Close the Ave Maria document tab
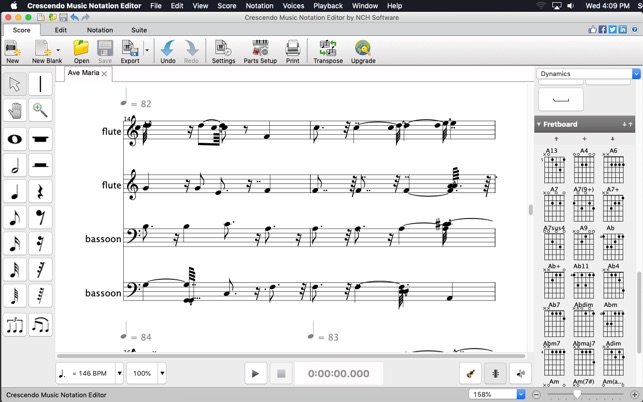Viewport: 643px width, 402px height. pos(104,73)
